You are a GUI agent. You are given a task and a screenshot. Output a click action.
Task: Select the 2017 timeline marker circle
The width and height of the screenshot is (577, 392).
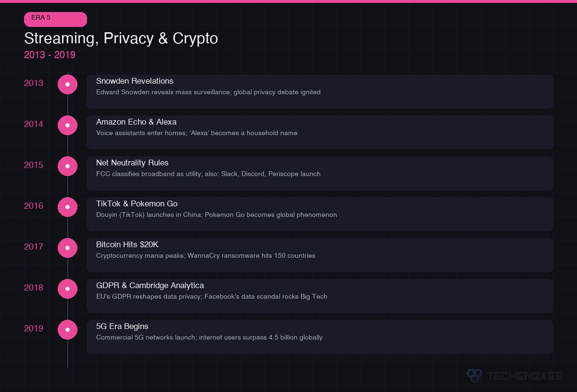tap(67, 248)
